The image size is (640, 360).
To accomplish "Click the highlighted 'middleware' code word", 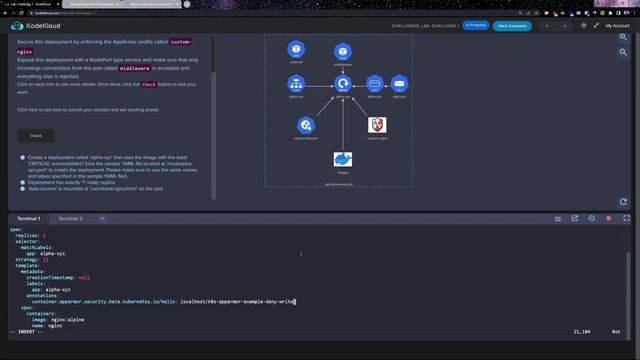I will click(134, 68).
